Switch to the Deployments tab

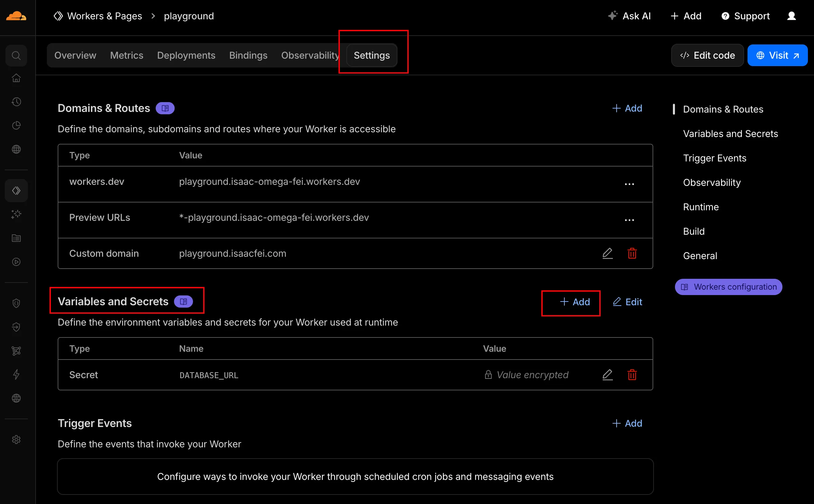coord(186,55)
